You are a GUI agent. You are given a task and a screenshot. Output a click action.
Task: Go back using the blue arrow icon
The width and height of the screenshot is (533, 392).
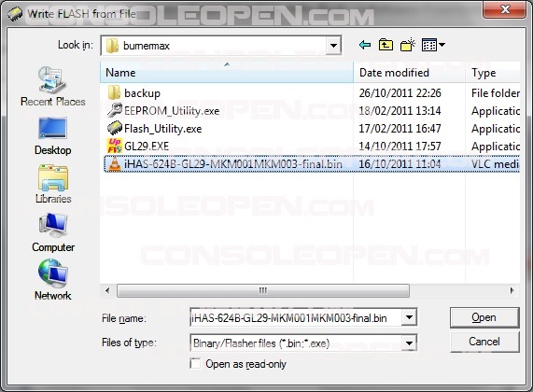[365, 45]
